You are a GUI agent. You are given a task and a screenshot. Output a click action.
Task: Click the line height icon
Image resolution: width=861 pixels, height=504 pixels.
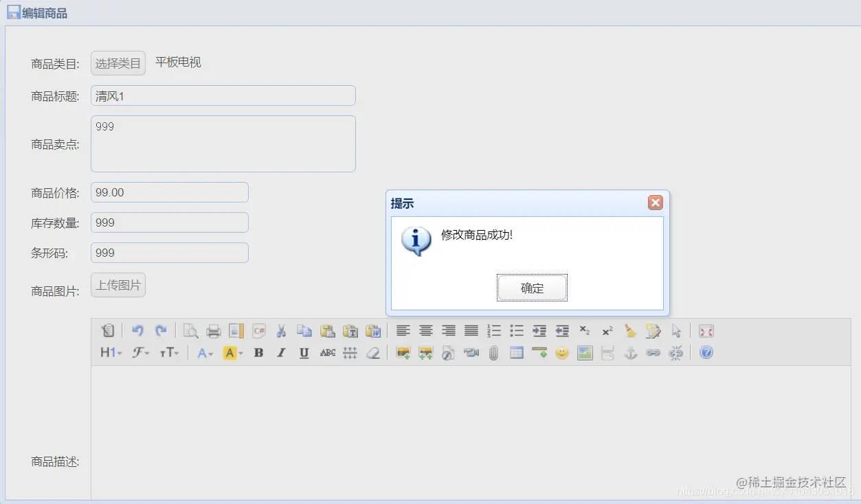coord(350,353)
